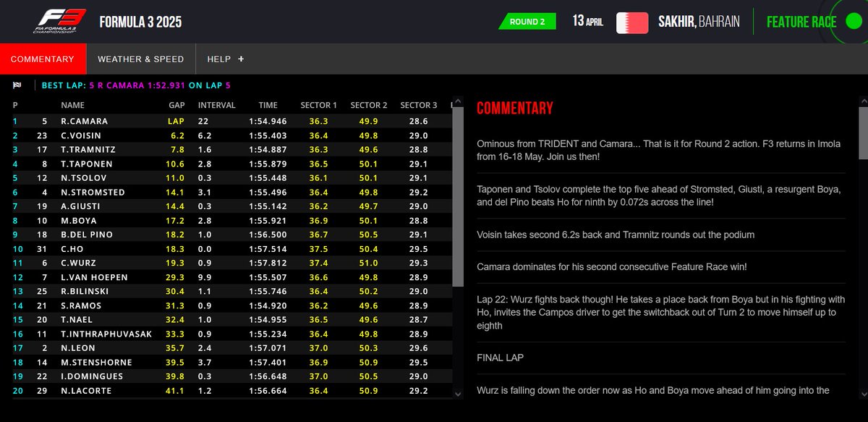Click the Bahrain flag icon
The image size is (868, 422).
(x=632, y=22)
